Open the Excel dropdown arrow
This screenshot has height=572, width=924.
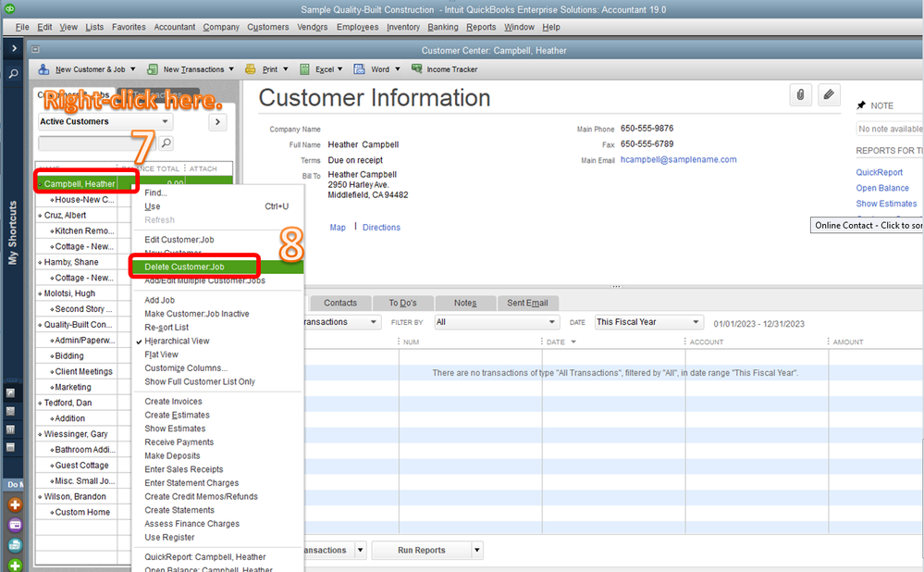(x=340, y=69)
